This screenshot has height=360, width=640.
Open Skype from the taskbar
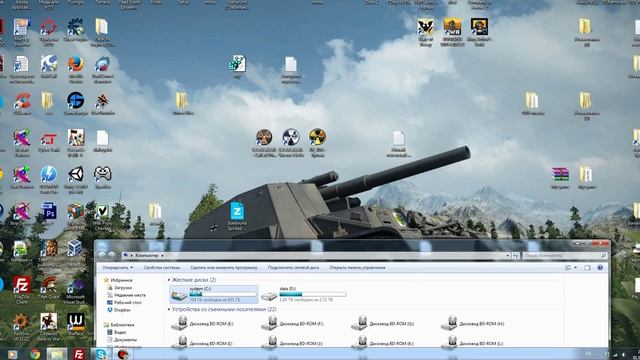(x=101, y=354)
